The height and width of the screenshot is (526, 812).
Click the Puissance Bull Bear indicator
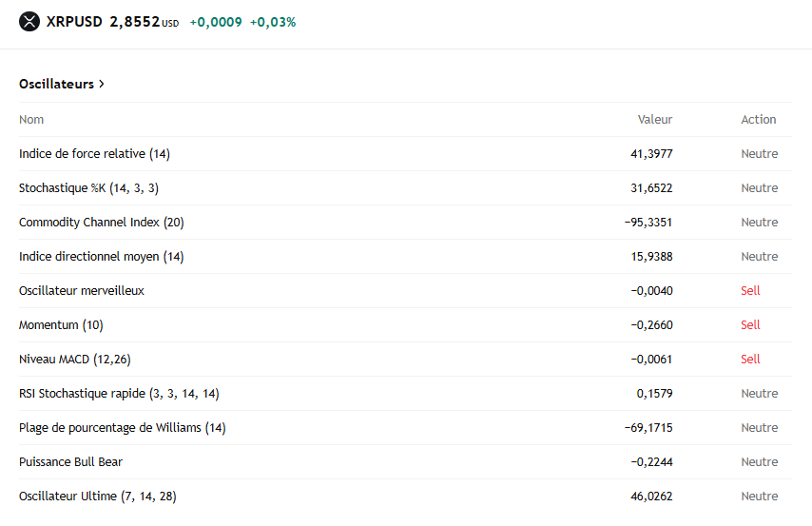[x=70, y=461]
